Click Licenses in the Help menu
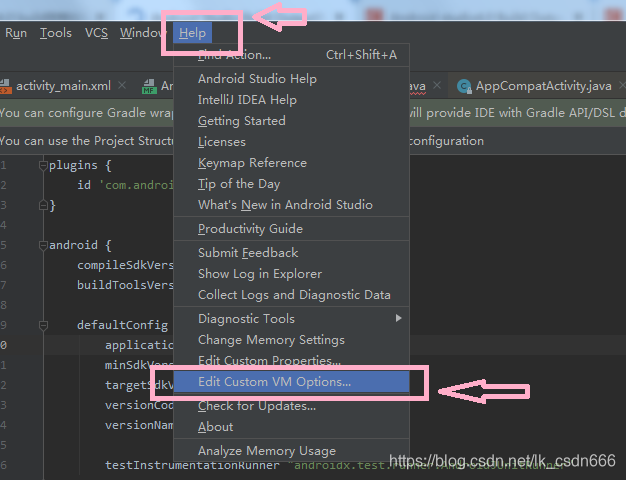The image size is (626, 480). click(291, 142)
